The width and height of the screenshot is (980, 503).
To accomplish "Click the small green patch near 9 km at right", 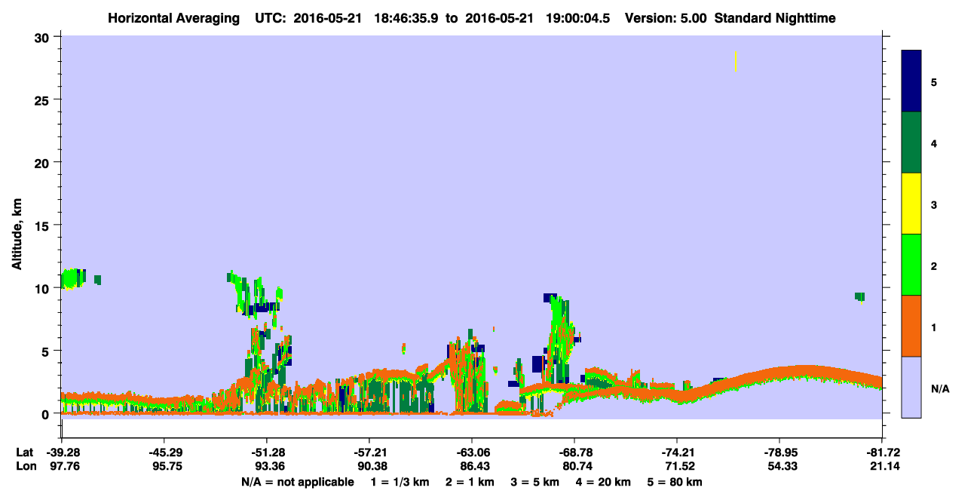I will [x=859, y=296].
